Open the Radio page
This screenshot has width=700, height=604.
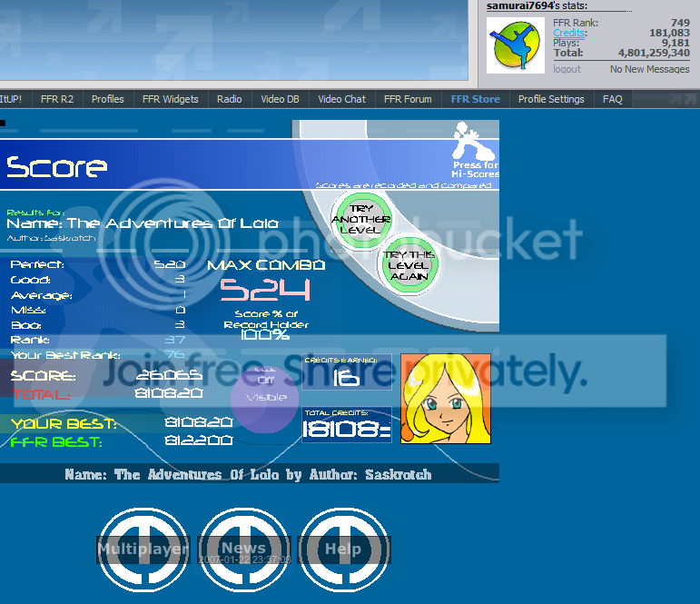229,99
